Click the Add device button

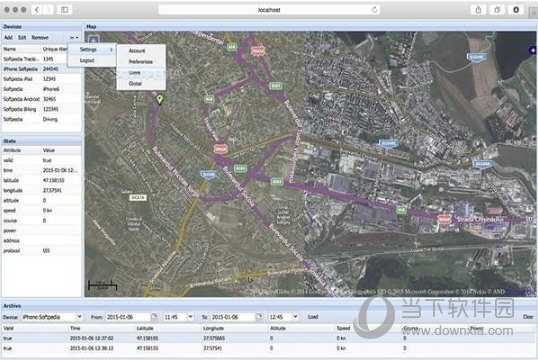click(x=8, y=37)
